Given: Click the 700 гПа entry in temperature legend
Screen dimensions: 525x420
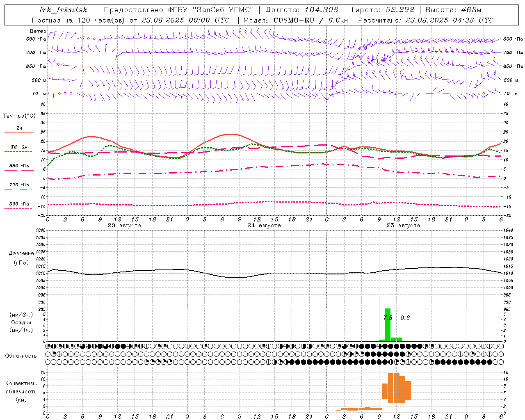Looking at the screenshot, I should pyautogui.click(x=19, y=185).
